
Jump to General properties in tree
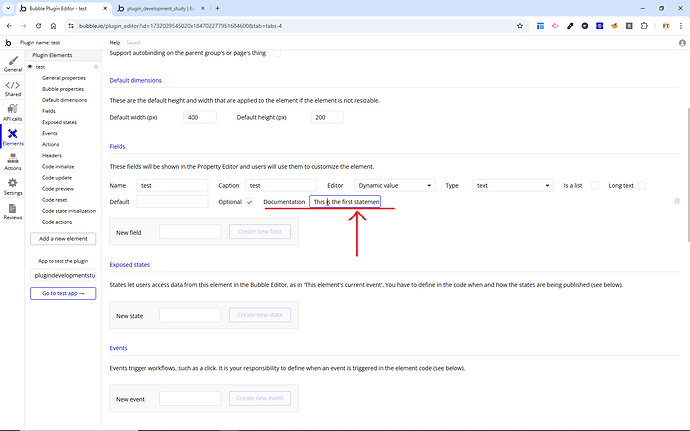click(64, 78)
